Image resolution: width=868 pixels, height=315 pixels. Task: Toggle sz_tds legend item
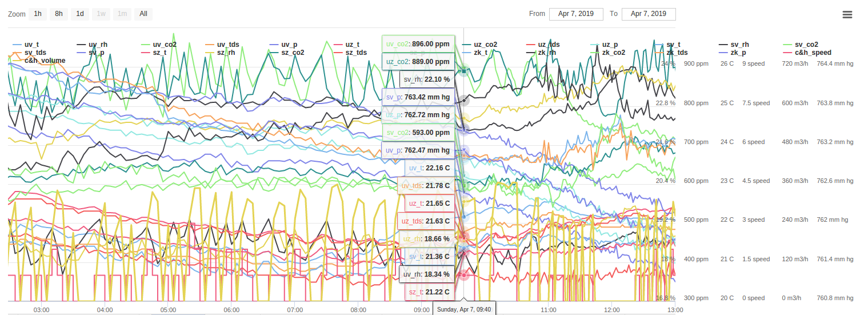click(350, 52)
